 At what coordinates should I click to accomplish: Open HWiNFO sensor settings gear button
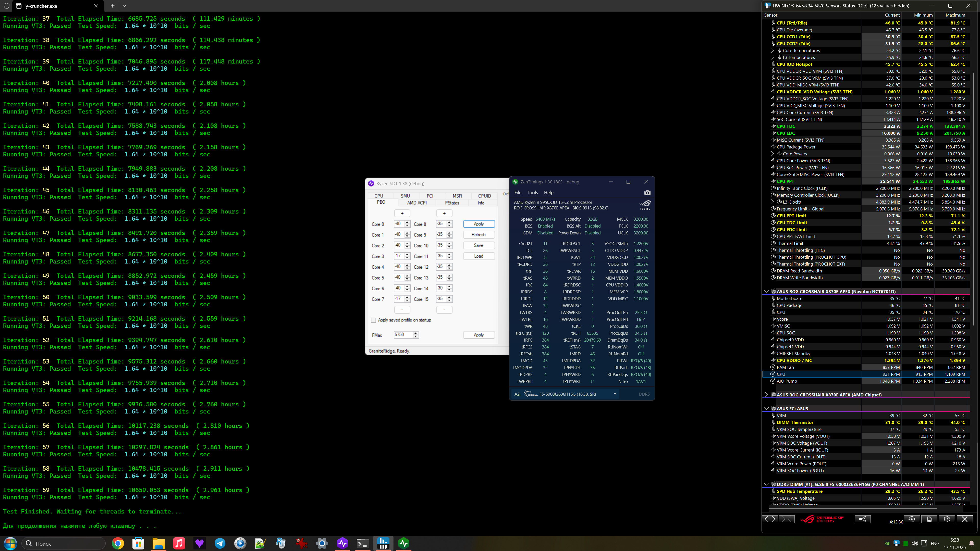click(x=947, y=519)
